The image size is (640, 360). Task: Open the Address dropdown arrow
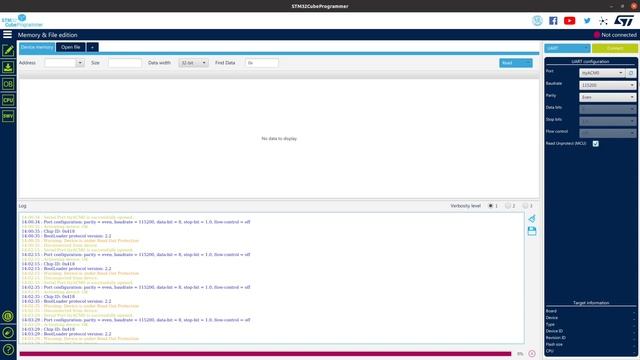pos(80,63)
